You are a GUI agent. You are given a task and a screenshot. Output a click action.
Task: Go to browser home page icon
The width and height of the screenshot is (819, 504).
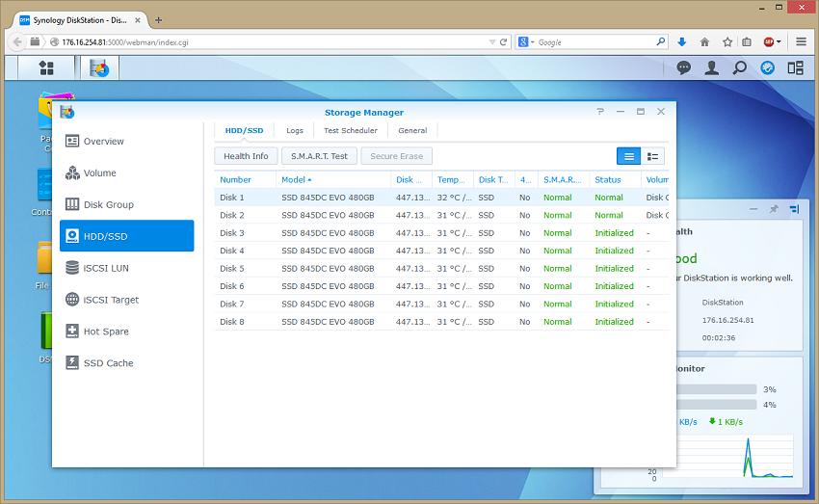704,42
